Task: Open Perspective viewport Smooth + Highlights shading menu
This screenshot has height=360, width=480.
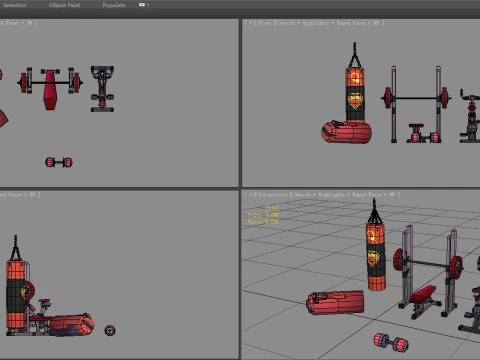Action: [x=319, y=194]
